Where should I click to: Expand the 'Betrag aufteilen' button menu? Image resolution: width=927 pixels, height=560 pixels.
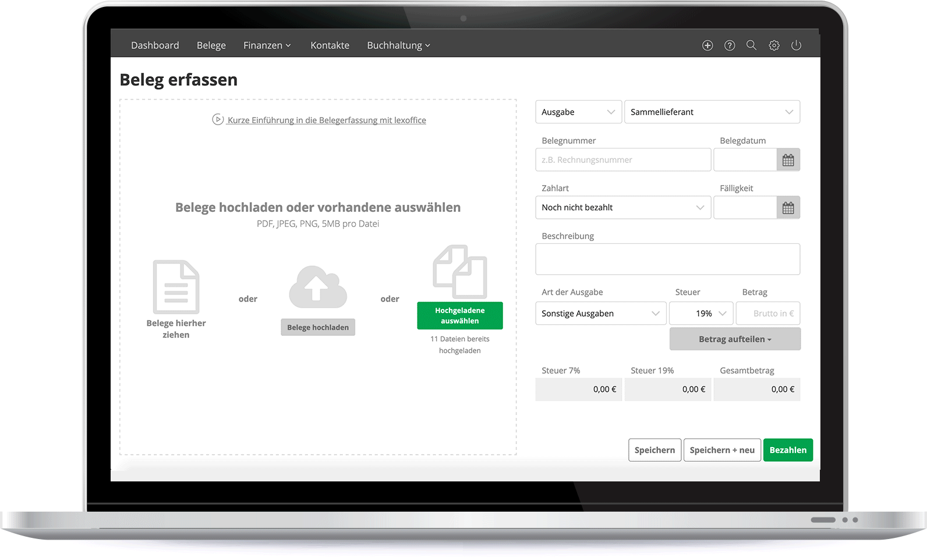[x=735, y=339]
